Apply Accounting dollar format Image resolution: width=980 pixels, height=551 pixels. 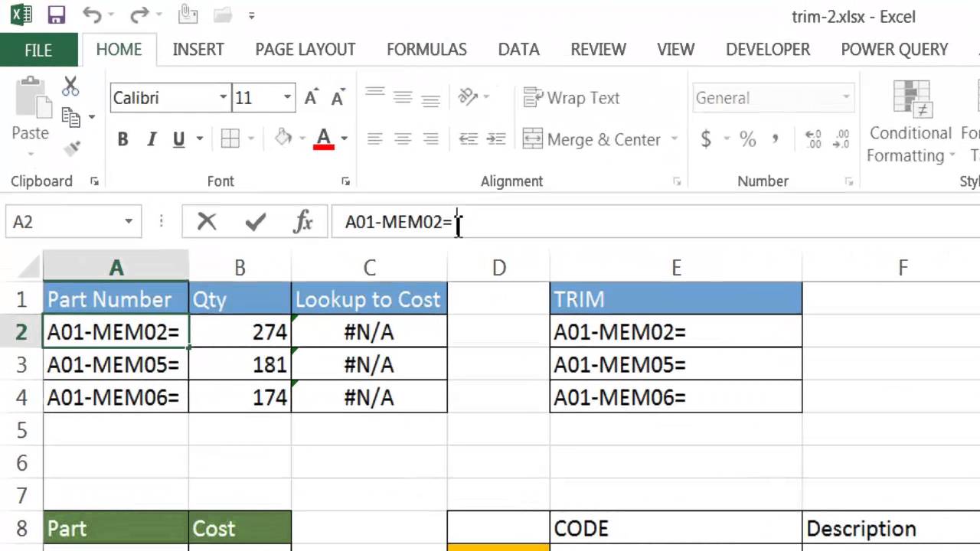point(706,139)
